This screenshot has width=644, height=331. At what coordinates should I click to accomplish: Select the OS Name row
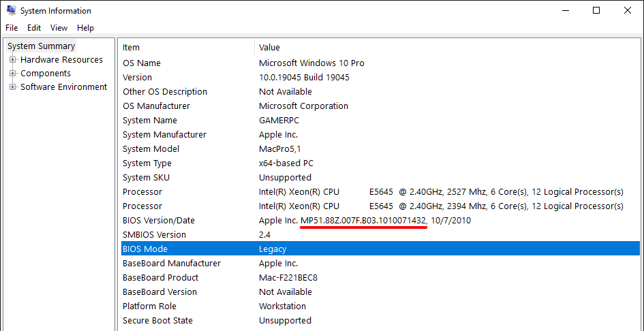[142, 63]
